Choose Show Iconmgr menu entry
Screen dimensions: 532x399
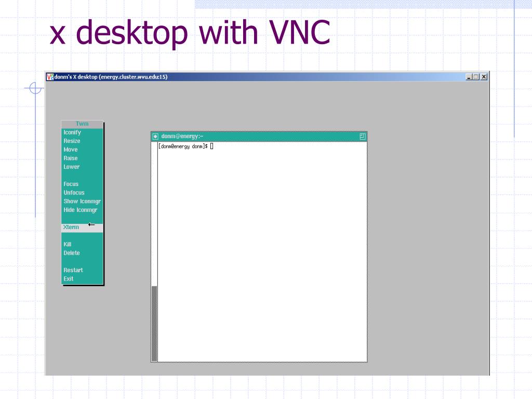point(82,201)
